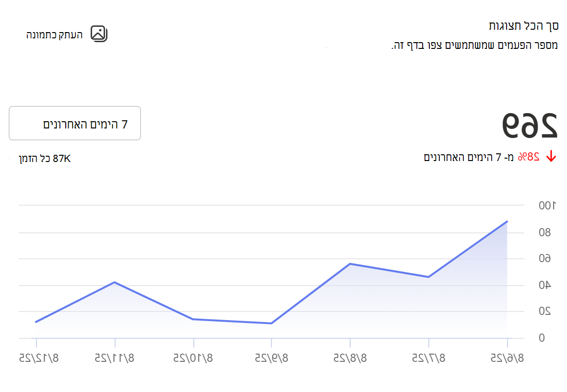This screenshot has width=567, height=392.
Task: Click the chart data point for 8/7/25
Action: coord(428,277)
